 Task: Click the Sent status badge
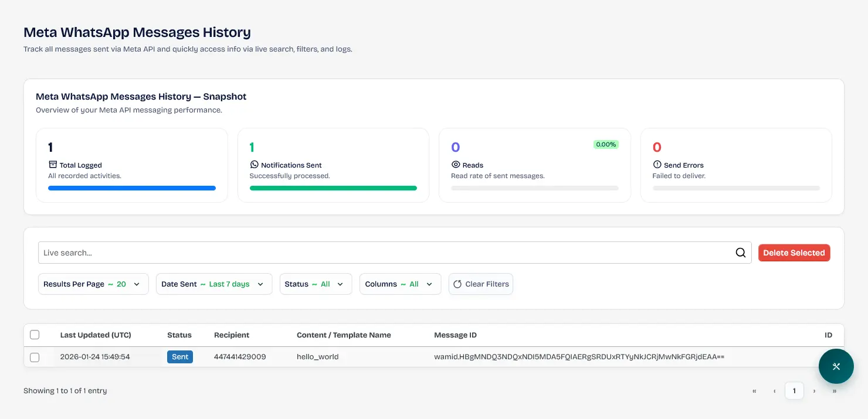[180, 357]
